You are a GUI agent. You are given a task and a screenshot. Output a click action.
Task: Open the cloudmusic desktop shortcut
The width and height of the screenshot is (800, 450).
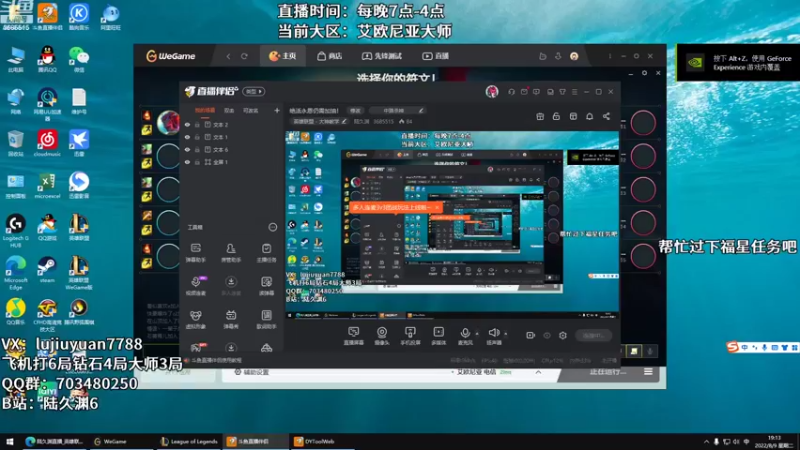click(x=47, y=143)
